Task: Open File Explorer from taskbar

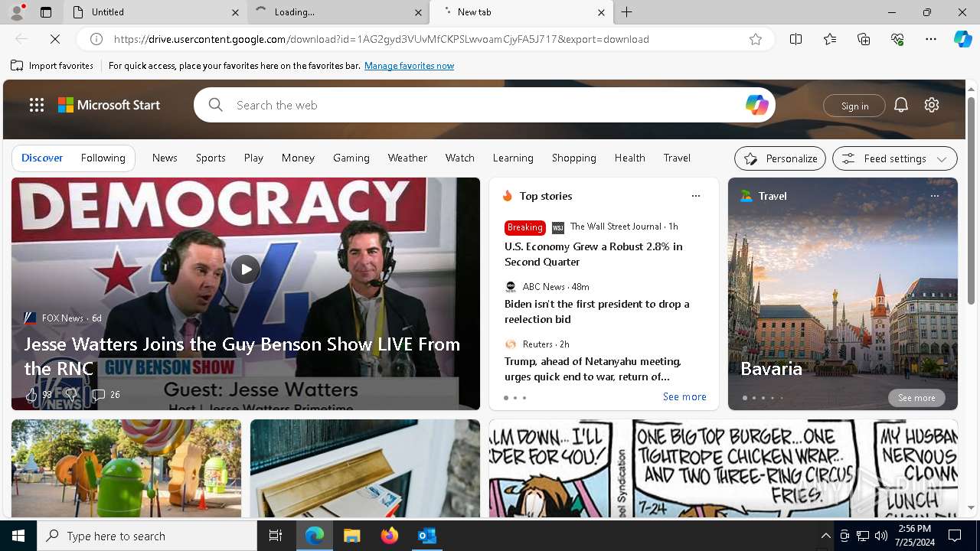Action: pyautogui.click(x=351, y=536)
